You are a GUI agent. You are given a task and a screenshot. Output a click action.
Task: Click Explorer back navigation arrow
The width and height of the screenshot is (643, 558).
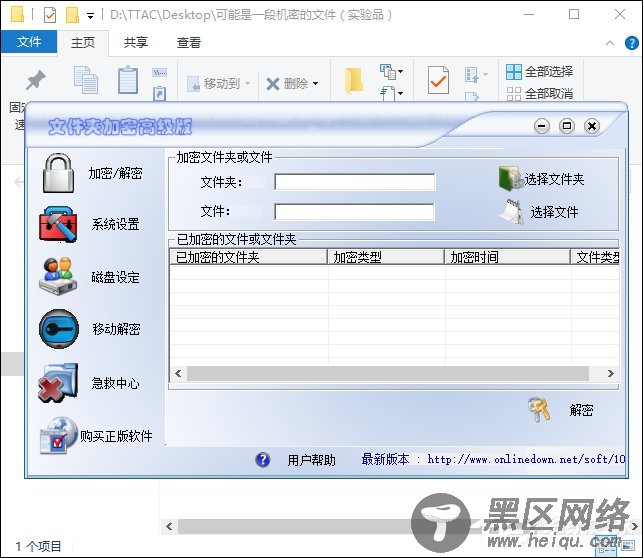(18, 182)
